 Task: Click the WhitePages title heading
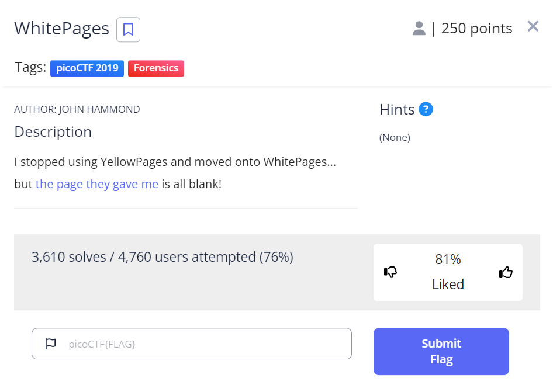[x=61, y=29]
